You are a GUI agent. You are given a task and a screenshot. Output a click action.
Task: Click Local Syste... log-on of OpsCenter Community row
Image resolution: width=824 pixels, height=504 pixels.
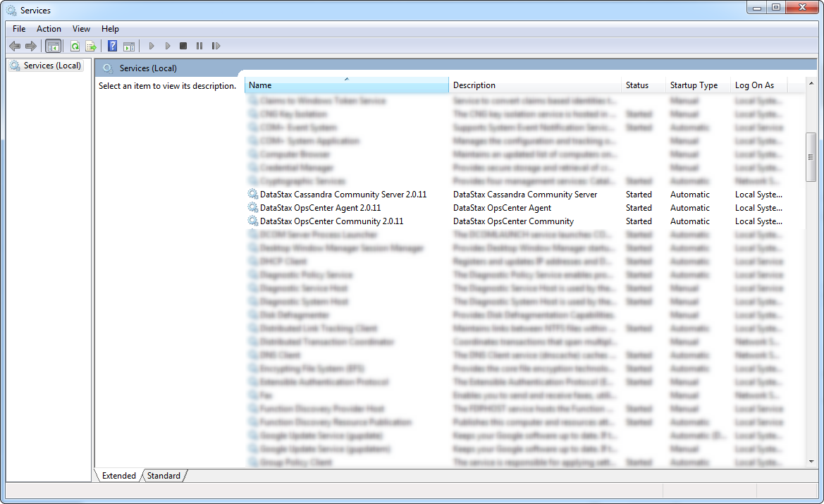[x=758, y=221]
